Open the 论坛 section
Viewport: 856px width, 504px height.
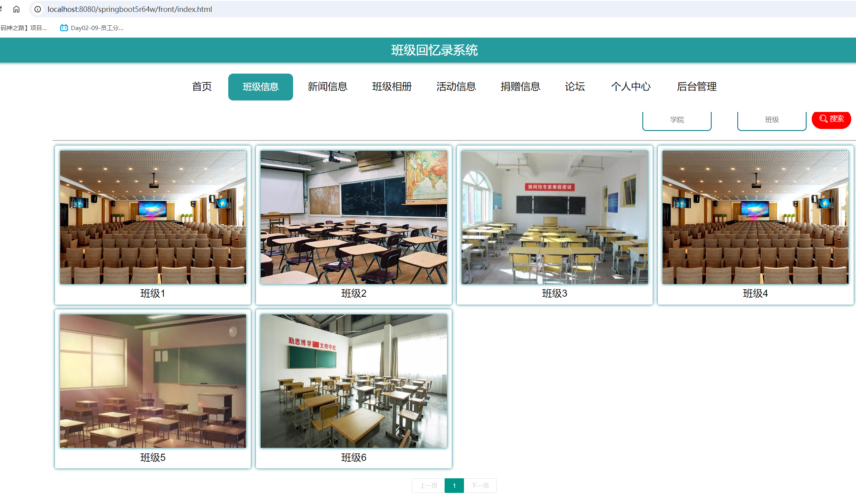(x=575, y=87)
